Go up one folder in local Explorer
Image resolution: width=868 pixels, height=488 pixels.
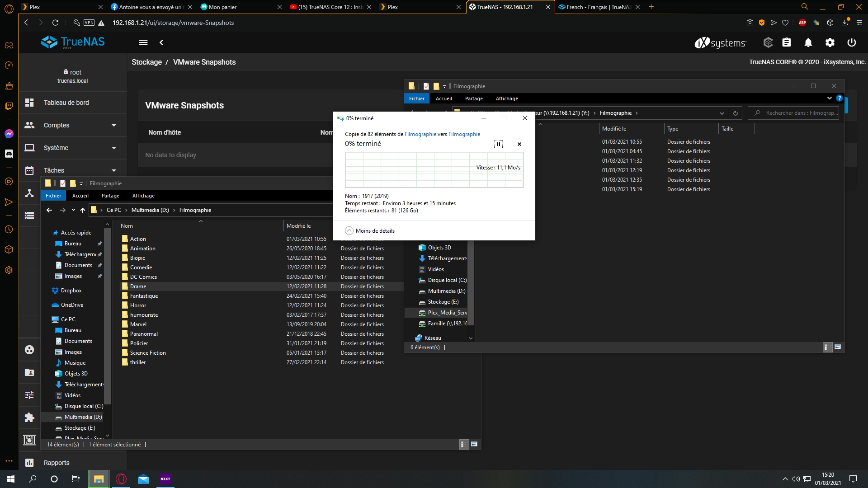(83, 210)
